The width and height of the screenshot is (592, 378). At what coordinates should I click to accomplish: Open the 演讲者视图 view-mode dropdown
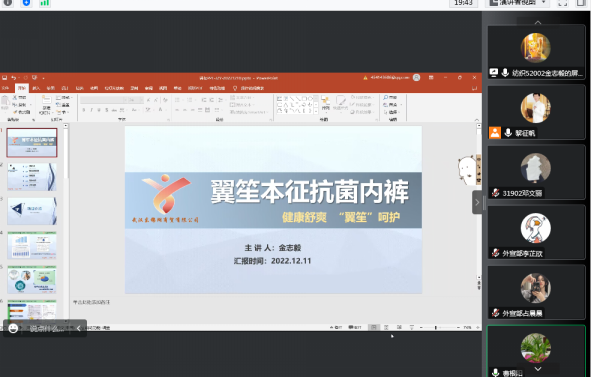517,3
